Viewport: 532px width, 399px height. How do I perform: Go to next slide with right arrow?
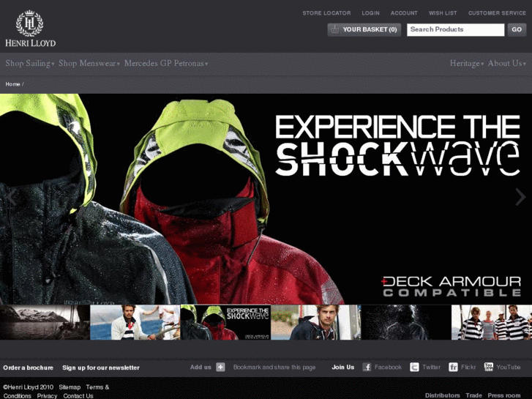(x=520, y=197)
